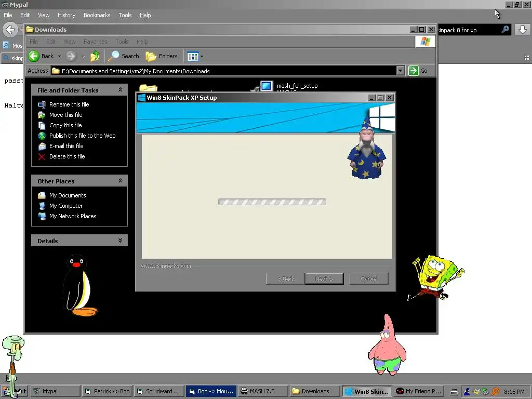Click Publish this file to the Web
Image resolution: width=532 pixels, height=399 pixels.
[x=83, y=136]
